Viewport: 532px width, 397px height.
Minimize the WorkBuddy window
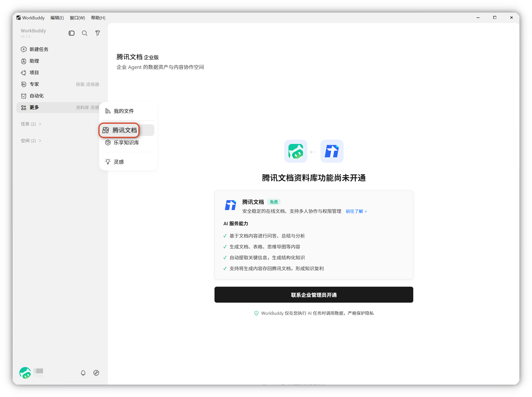pos(478,18)
